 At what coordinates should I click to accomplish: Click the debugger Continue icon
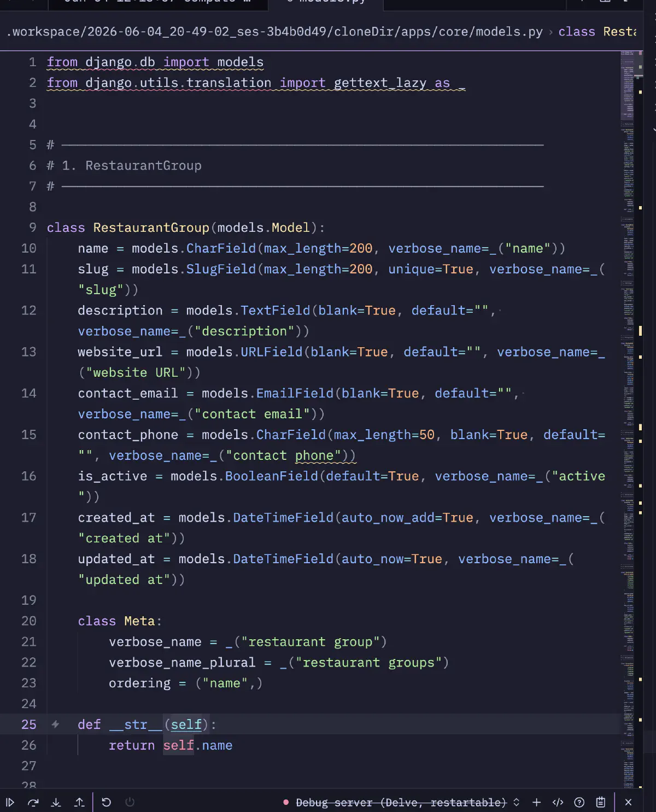(10, 802)
